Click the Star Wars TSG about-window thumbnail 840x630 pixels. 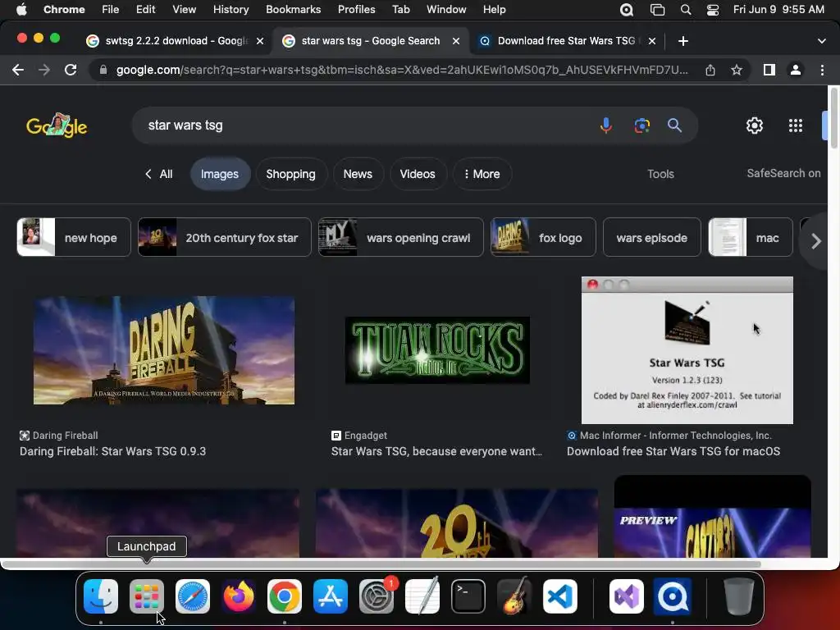687,350
